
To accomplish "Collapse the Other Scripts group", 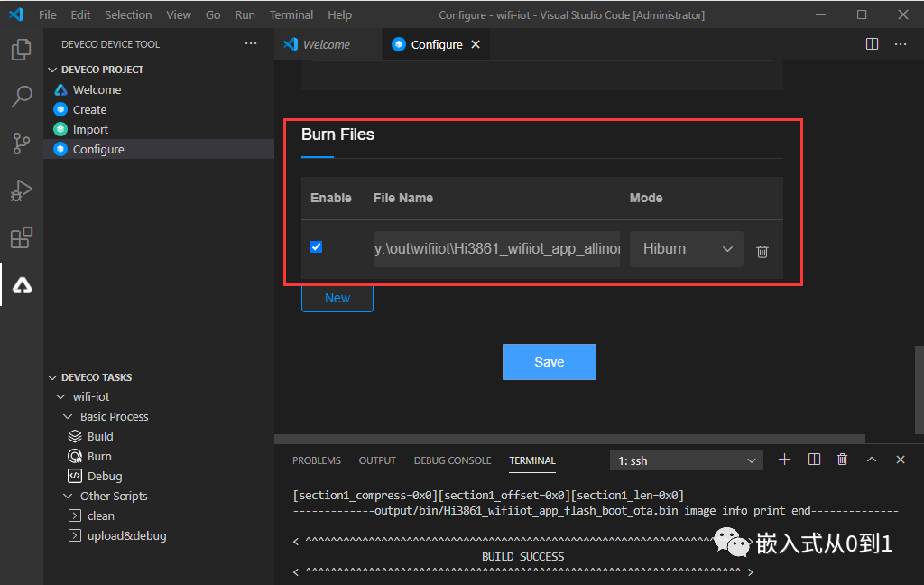I will (113, 496).
